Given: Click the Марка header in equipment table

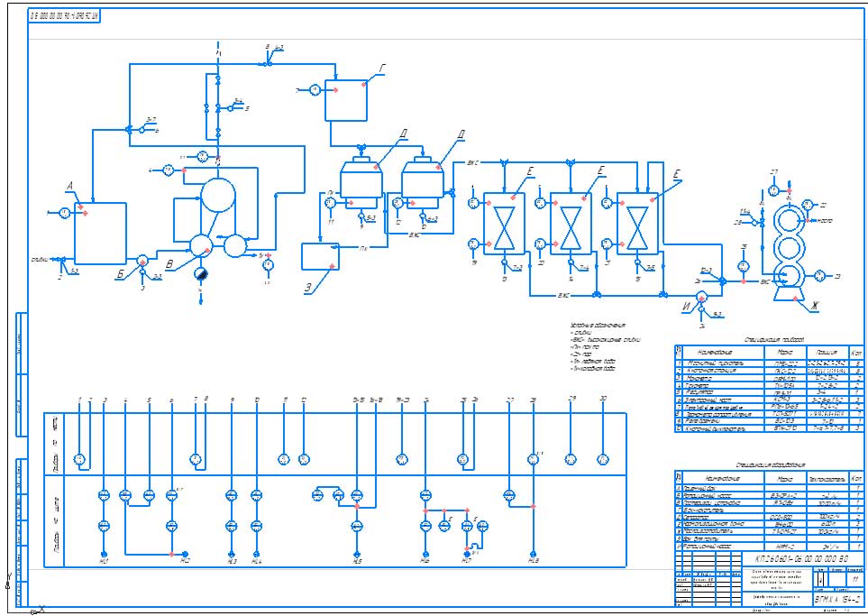Looking at the screenshot, I should [x=784, y=478].
